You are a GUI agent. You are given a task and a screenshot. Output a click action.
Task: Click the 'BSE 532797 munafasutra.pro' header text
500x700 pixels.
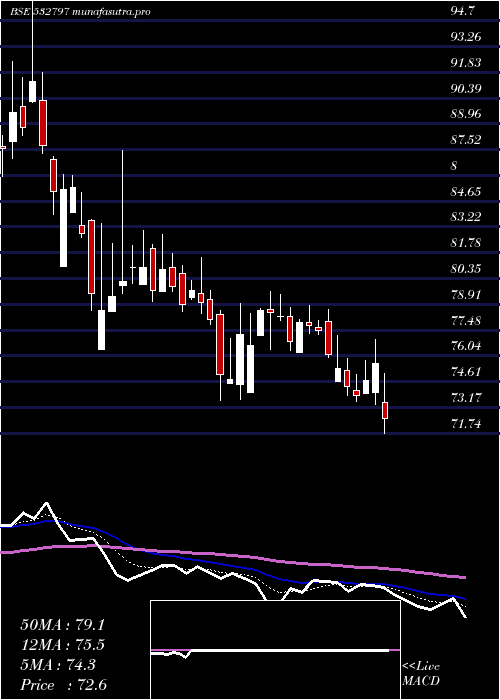81,12
